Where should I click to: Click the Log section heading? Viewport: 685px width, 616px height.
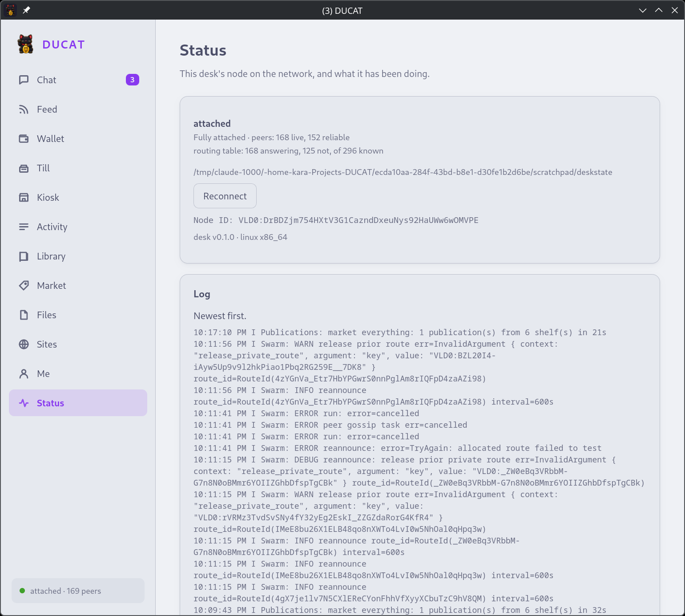(x=202, y=294)
